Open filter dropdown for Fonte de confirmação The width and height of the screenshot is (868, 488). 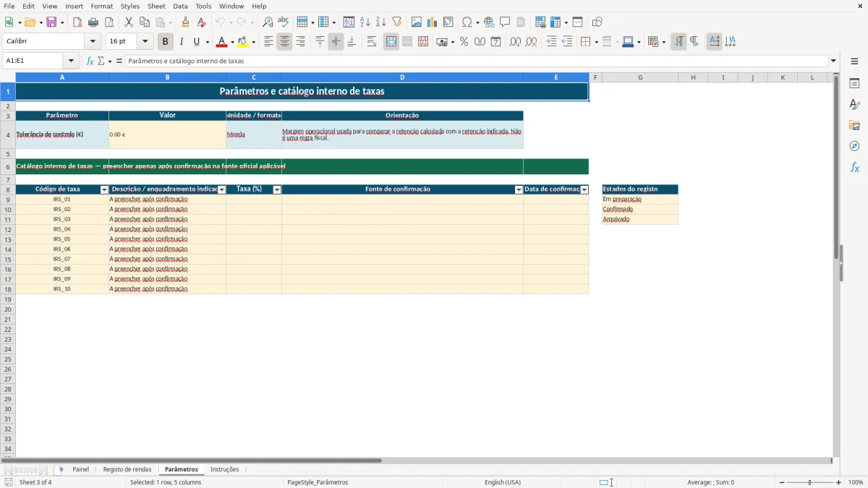point(519,189)
